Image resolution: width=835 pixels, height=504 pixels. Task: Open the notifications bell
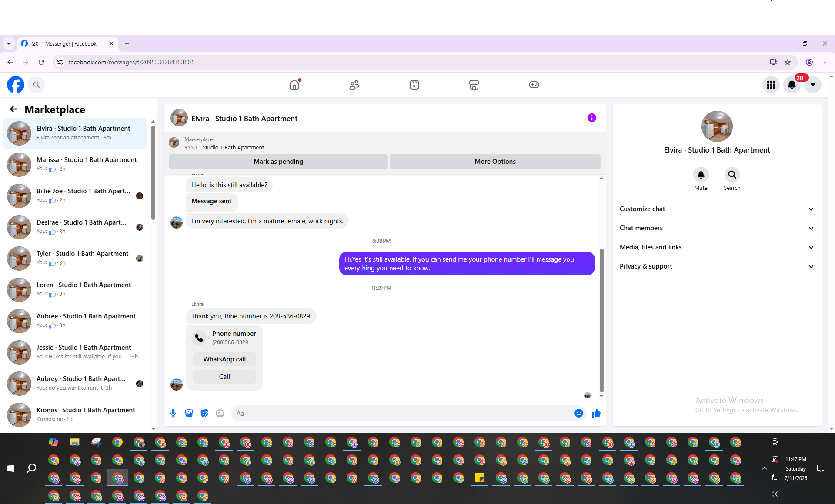[792, 85]
